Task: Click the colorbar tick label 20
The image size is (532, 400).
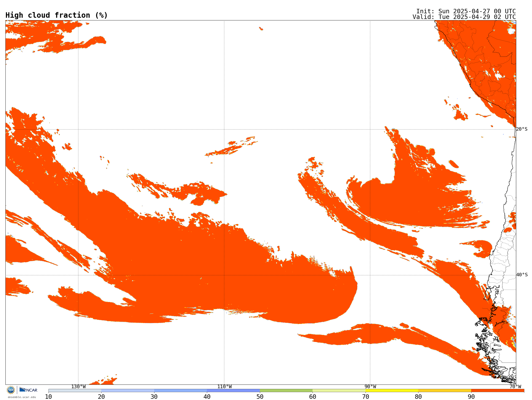Action: click(101, 397)
